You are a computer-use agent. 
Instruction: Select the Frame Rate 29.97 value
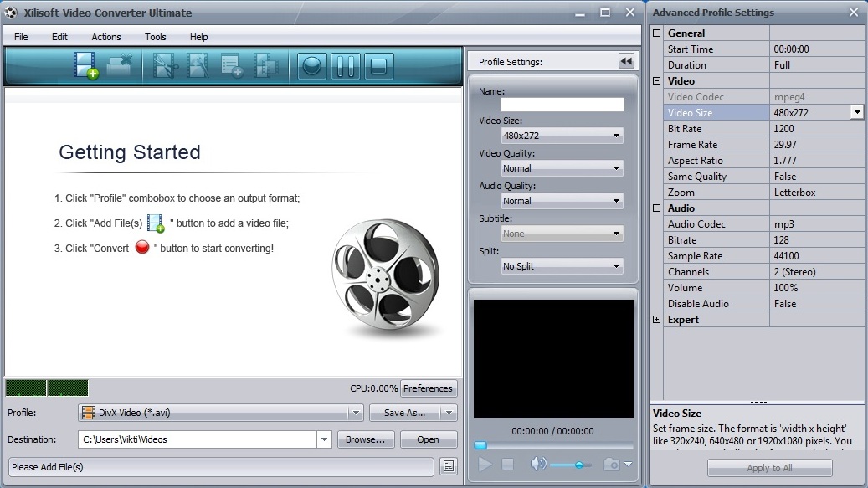(x=816, y=145)
